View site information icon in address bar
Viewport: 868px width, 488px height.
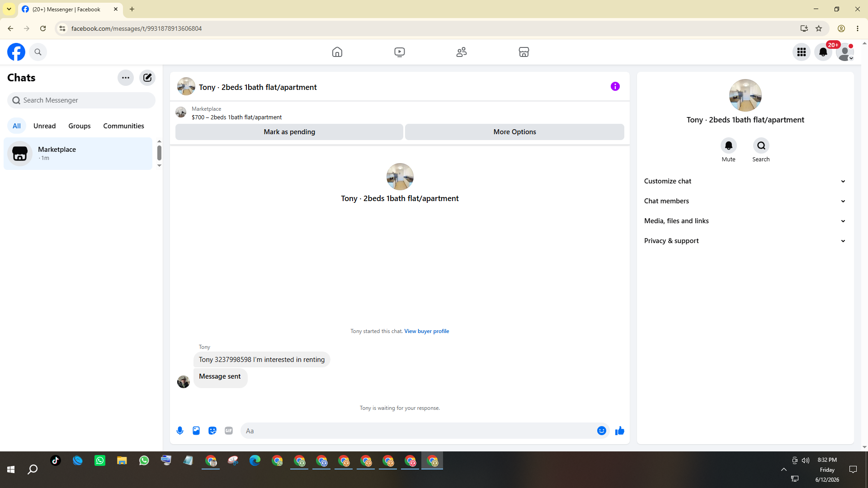point(62,28)
